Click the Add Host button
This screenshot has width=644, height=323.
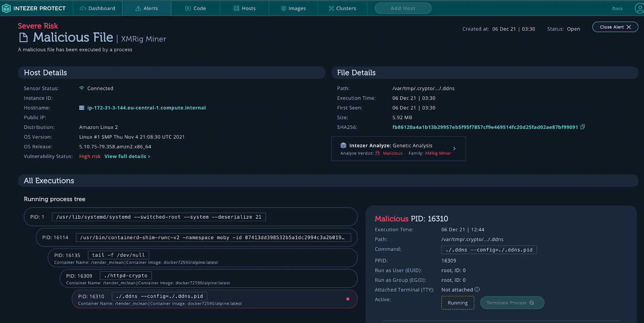tap(403, 8)
